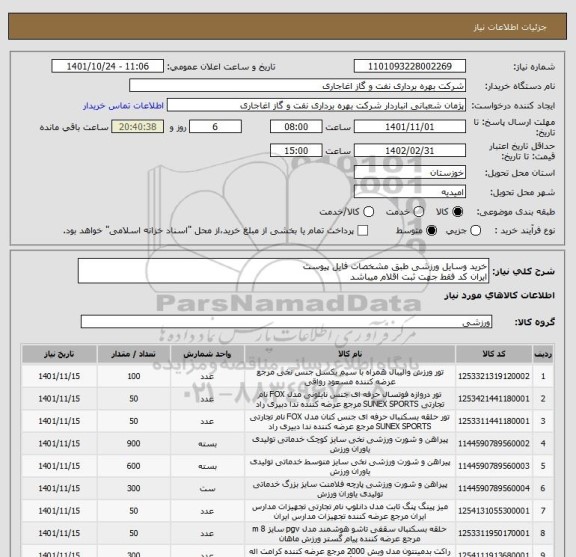
Task: Click the price validity date 1402/02/31
Action: (410, 151)
